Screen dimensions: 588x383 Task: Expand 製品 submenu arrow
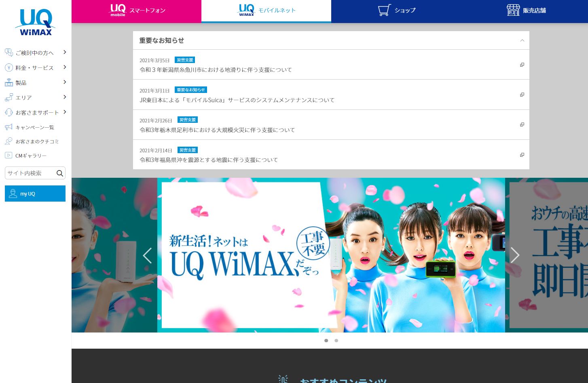pyautogui.click(x=65, y=82)
